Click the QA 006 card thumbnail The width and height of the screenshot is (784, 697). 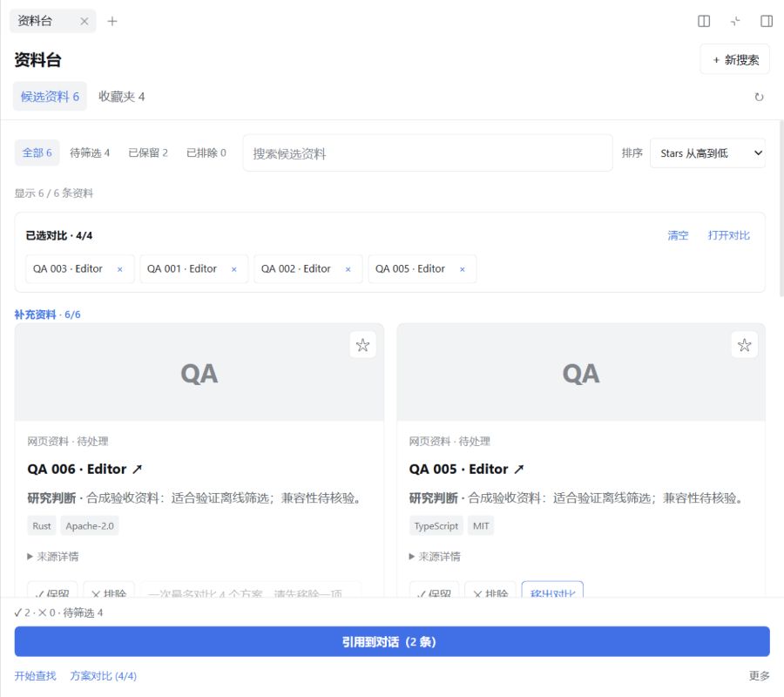pos(199,373)
